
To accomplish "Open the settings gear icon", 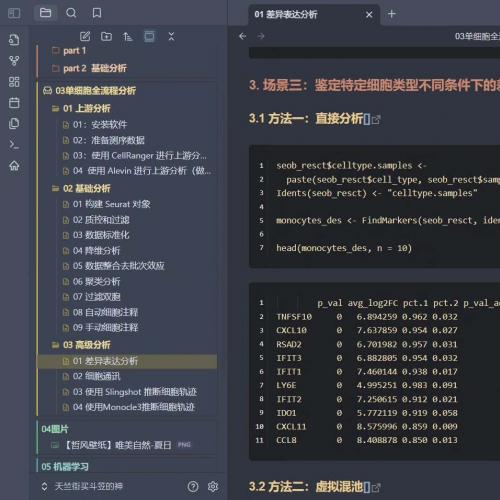I will 213,487.
